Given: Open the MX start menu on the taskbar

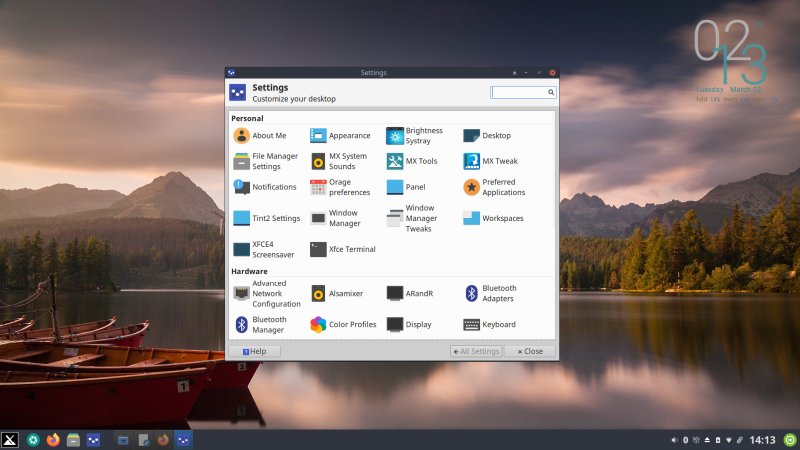Looking at the screenshot, I should pos(11,439).
